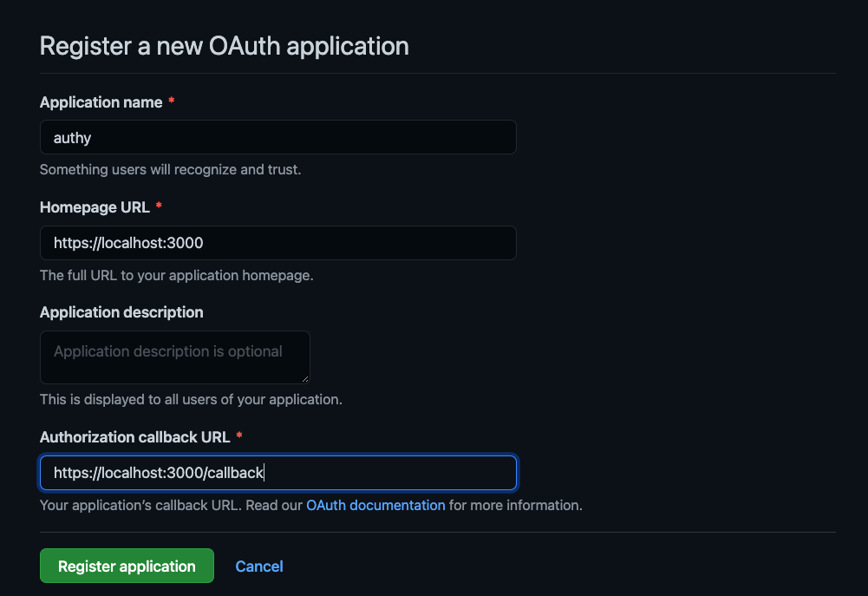The height and width of the screenshot is (596, 868).
Task: Click the "Application description" label
Action: click(121, 312)
